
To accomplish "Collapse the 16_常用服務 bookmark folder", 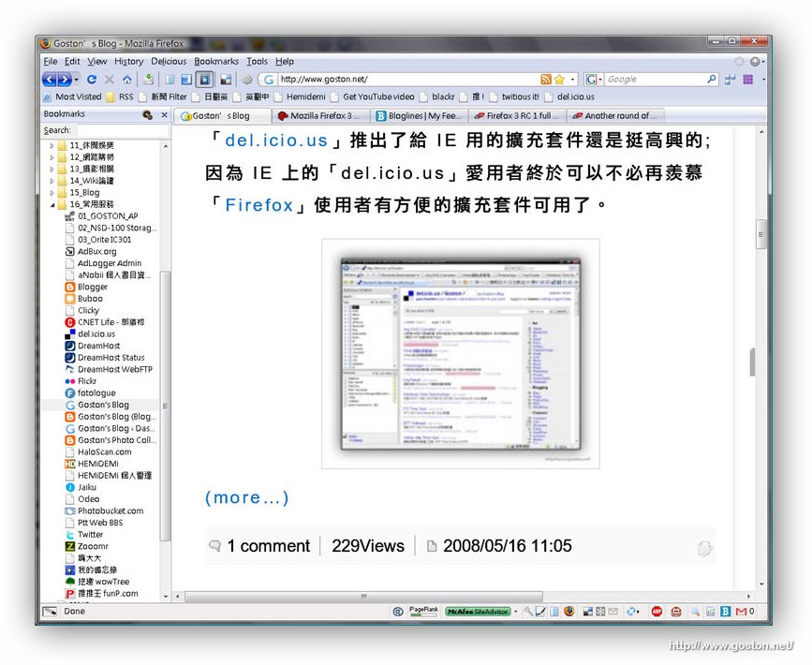I will coord(52,204).
